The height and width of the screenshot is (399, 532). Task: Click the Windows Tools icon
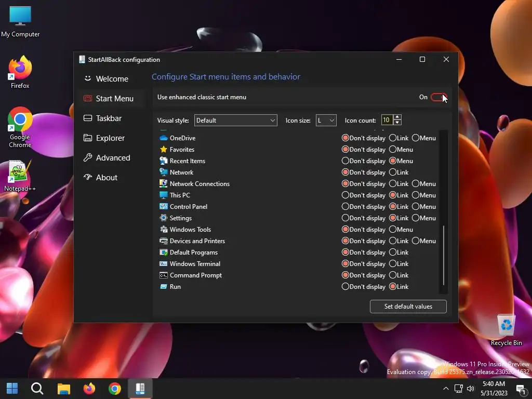tap(164, 230)
